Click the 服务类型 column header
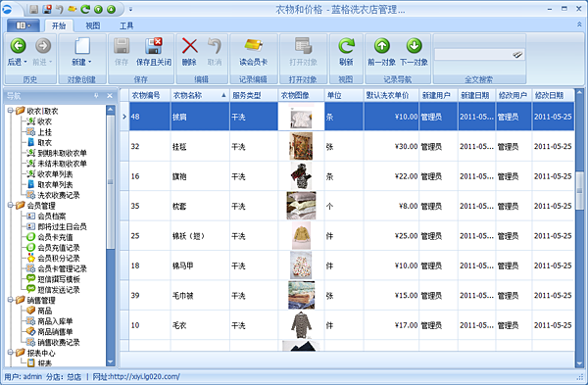The image size is (588, 385). [x=254, y=95]
